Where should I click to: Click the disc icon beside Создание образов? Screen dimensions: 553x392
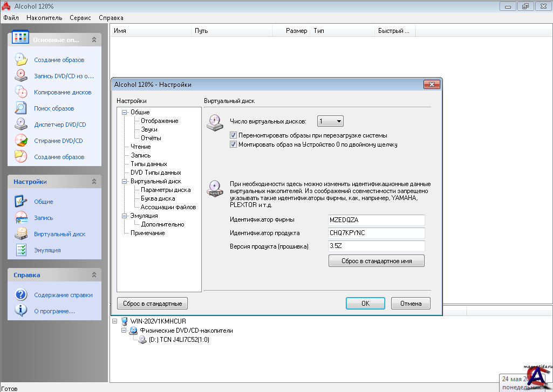pos(21,60)
